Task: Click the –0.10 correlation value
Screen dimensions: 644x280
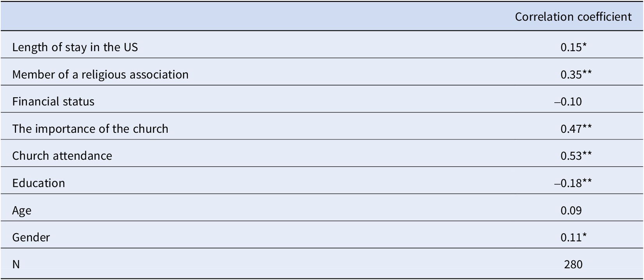Action: pos(568,102)
